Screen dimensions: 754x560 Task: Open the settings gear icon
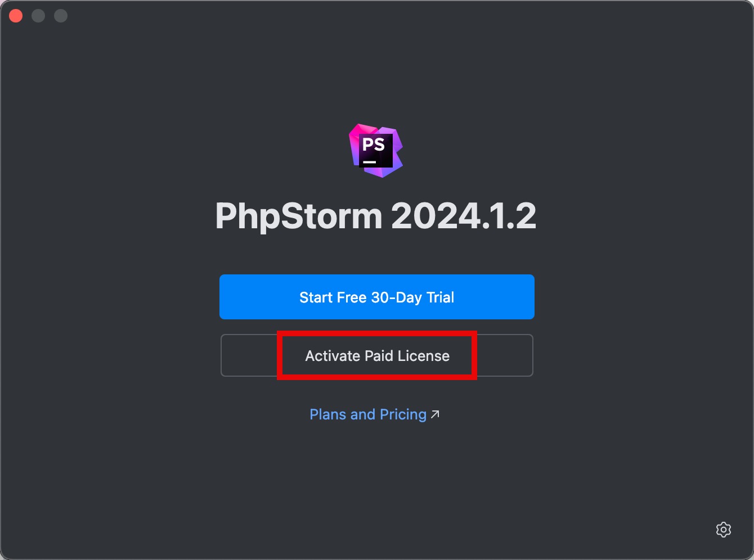(x=723, y=529)
